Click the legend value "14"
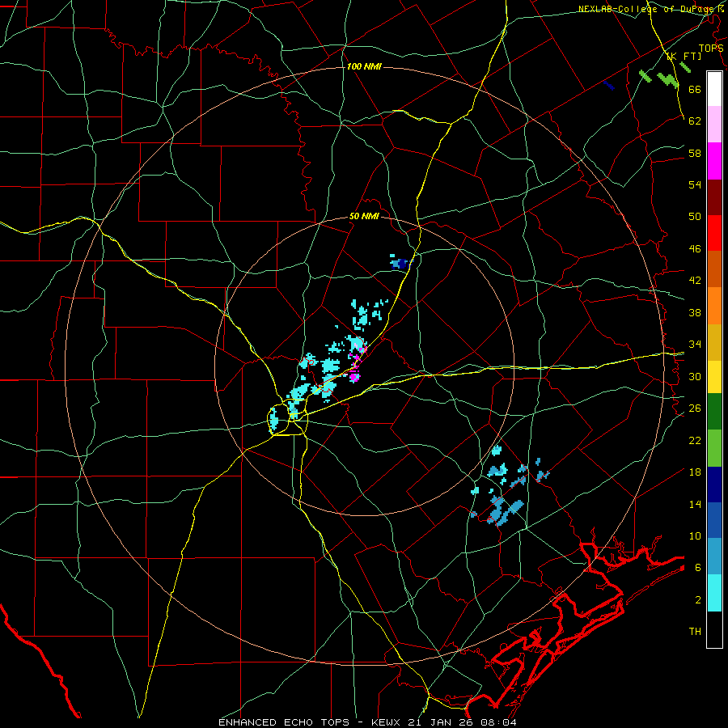Screen dimensions: 728x728 point(695,504)
